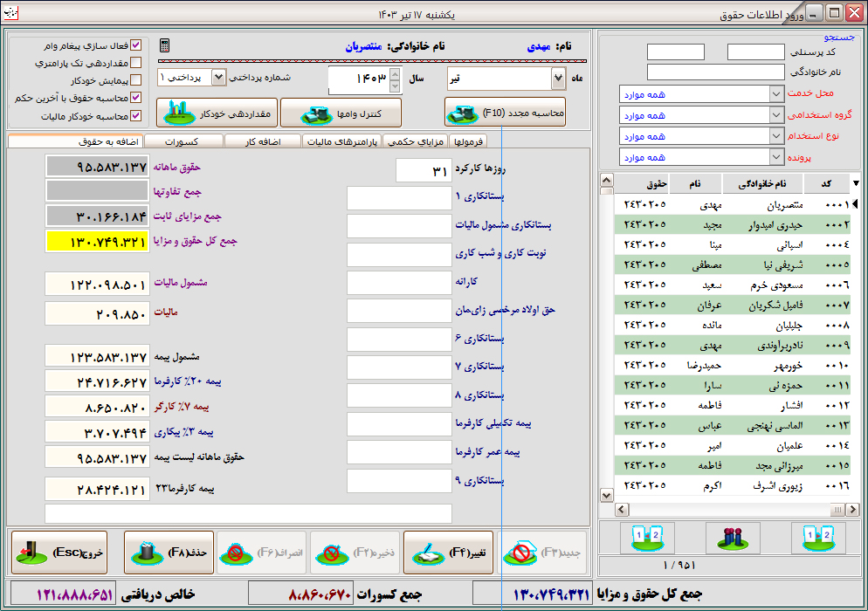This screenshot has width=868, height=611.
Task: Enable auto-navigation checkbox
Action: [x=135, y=80]
